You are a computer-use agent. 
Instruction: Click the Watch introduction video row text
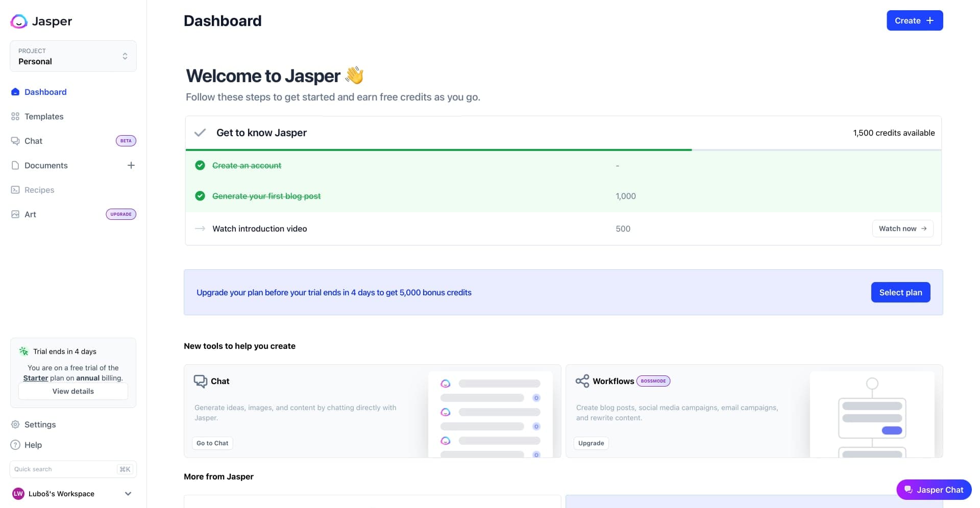tap(259, 228)
